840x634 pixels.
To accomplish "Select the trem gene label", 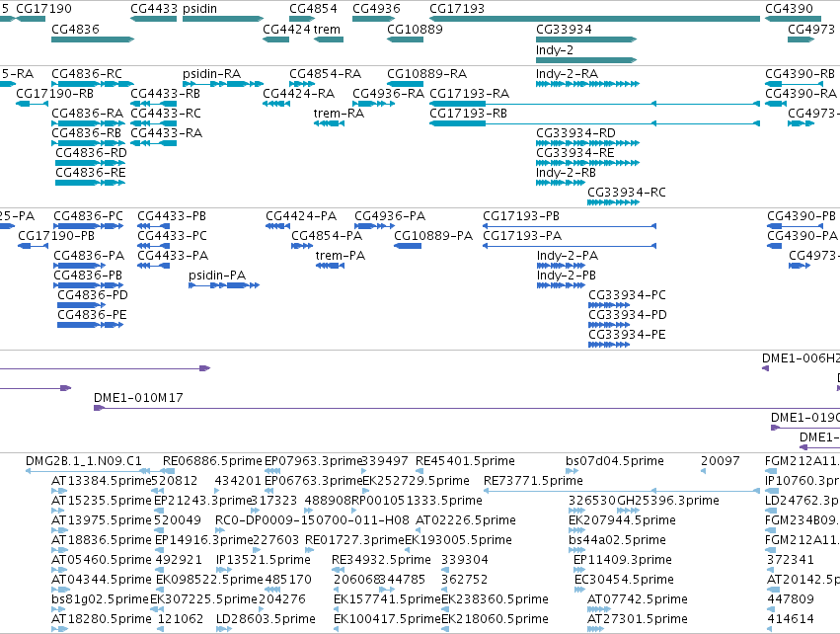I will click(x=327, y=29).
